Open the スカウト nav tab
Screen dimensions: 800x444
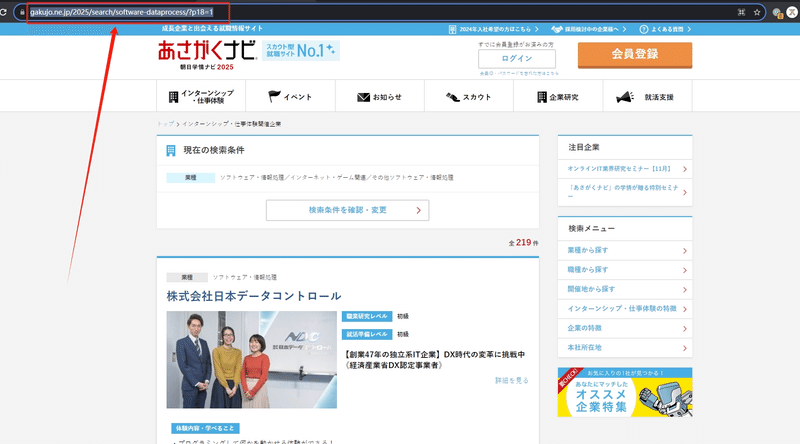tap(469, 96)
